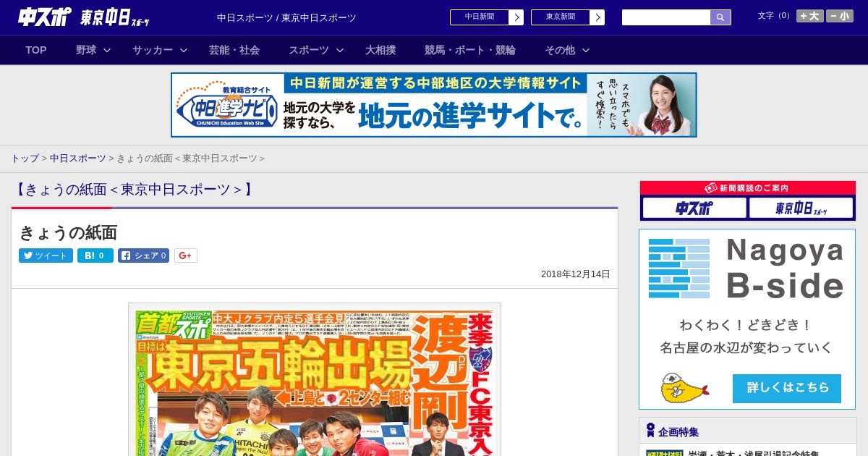Open the 芸能・社会 section

[234, 50]
